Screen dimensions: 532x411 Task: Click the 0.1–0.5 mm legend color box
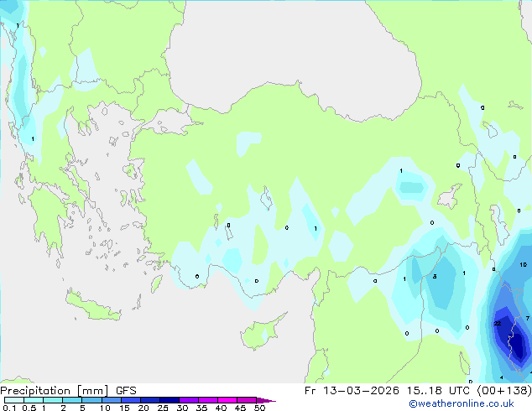click(14, 400)
